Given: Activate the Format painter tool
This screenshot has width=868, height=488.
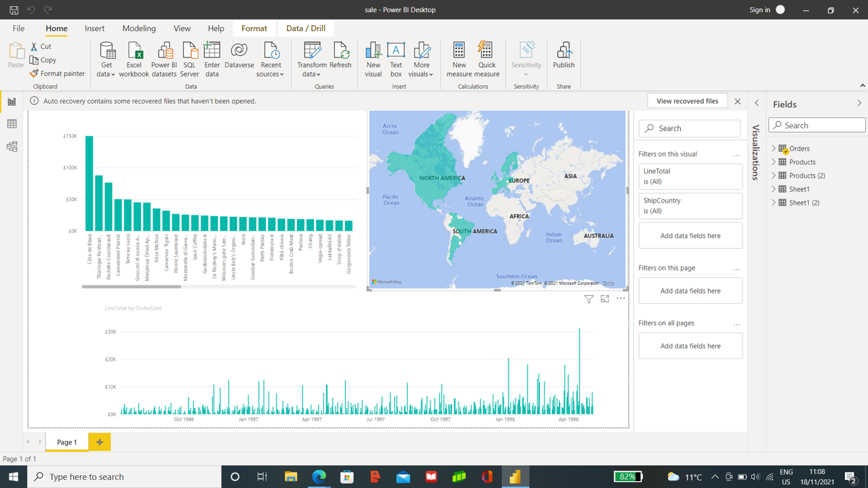Looking at the screenshot, I should (57, 73).
